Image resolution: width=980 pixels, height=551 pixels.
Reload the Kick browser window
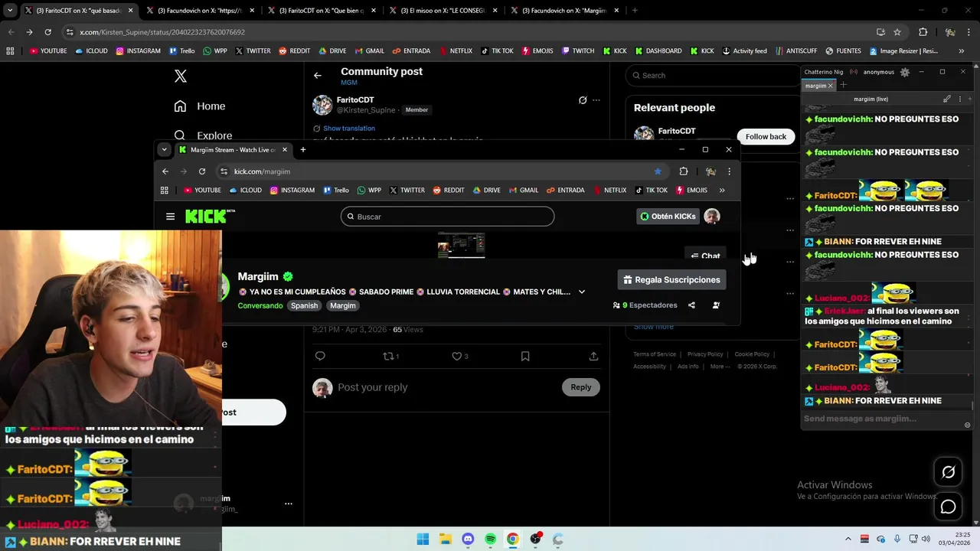click(x=202, y=171)
